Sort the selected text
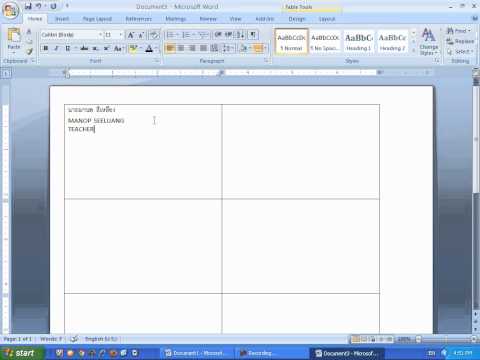The width and height of the screenshot is (480, 360). coord(241,35)
